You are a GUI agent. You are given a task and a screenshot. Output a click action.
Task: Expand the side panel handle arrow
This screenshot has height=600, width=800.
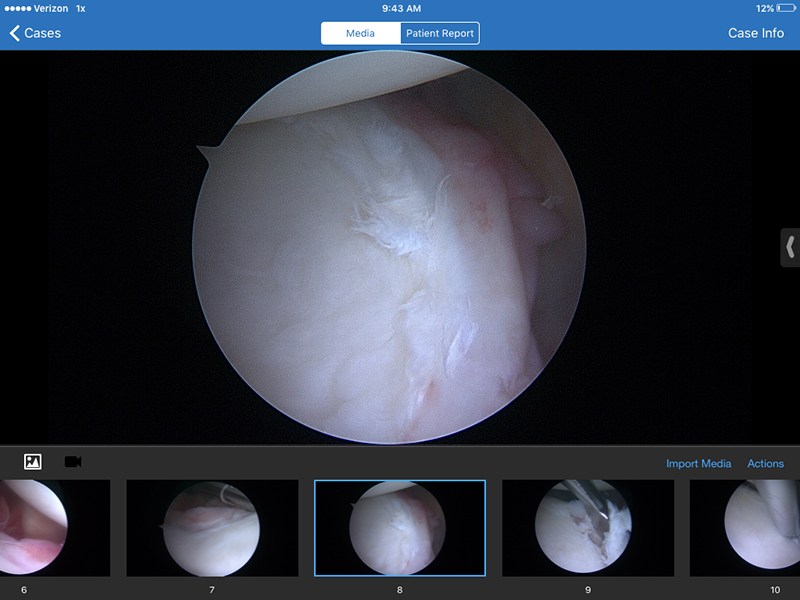pyautogui.click(x=790, y=247)
